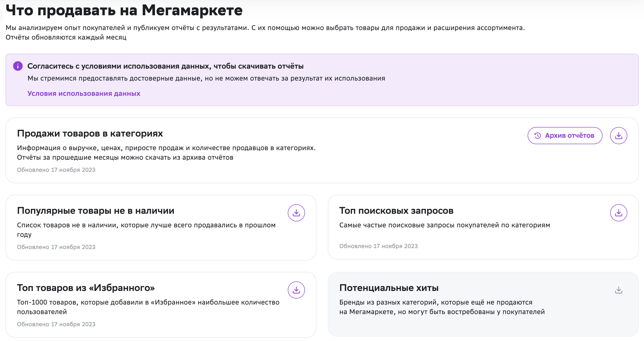Click the «Топ товаров из «Избранного»» heading
The height and width of the screenshot is (341, 644).
(86, 288)
